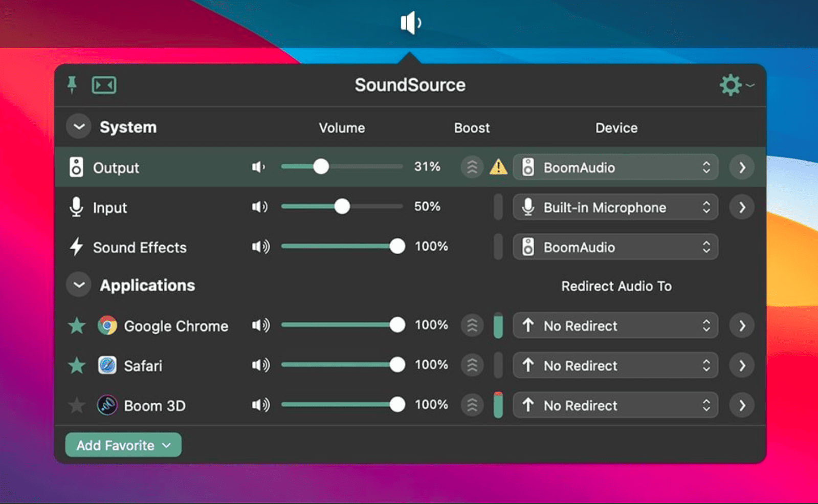This screenshot has width=818, height=504.
Task: Toggle Boost for Google Chrome
Action: tap(472, 325)
